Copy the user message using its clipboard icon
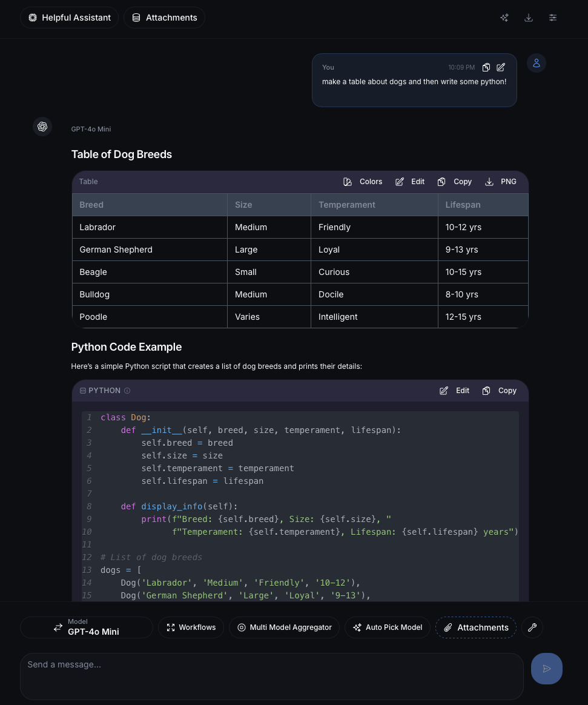588x705 pixels. [x=486, y=67]
